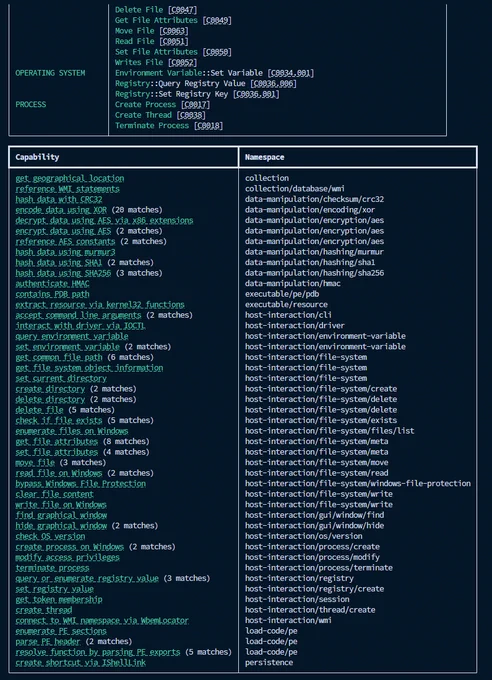Open 'bypass Windows File Protection' link
The image size is (492, 680).
tap(81, 484)
